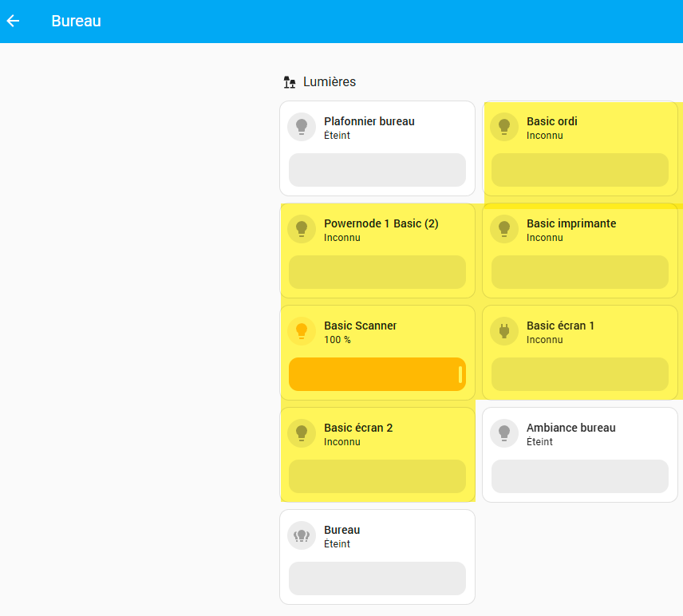This screenshot has width=683, height=616.
Task: Click the Basic imprimante bulb icon
Action: (x=504, y=228)
